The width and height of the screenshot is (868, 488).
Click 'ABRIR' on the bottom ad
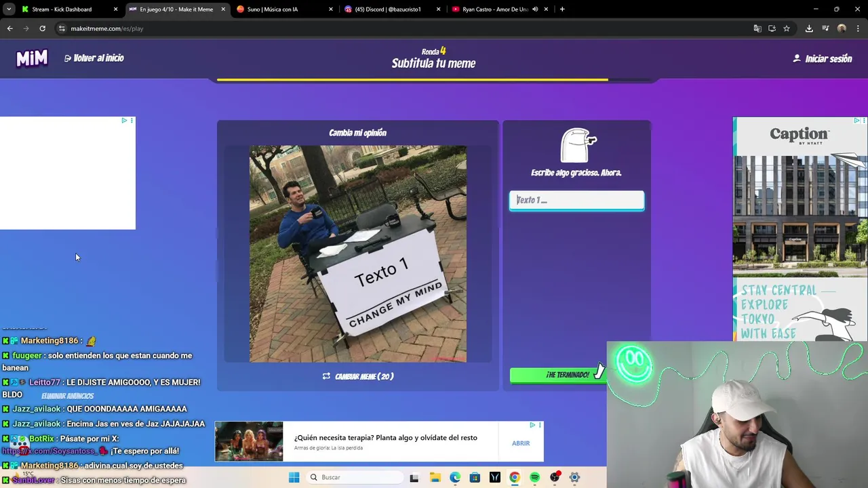[521, 443]
